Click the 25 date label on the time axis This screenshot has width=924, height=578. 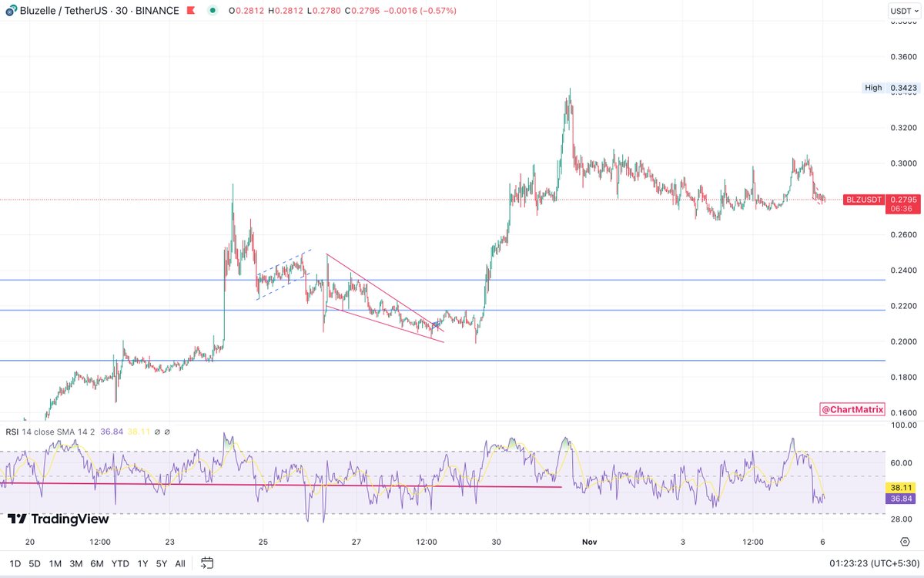tap(263, 542)
